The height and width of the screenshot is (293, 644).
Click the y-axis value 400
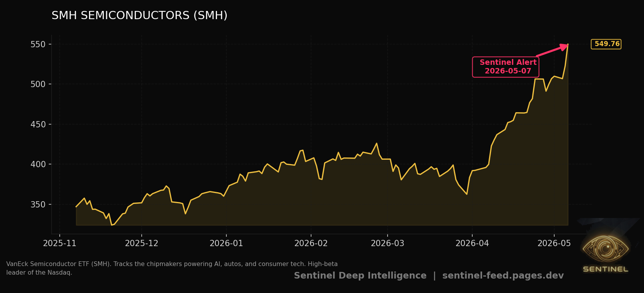(x=38, y=164)
